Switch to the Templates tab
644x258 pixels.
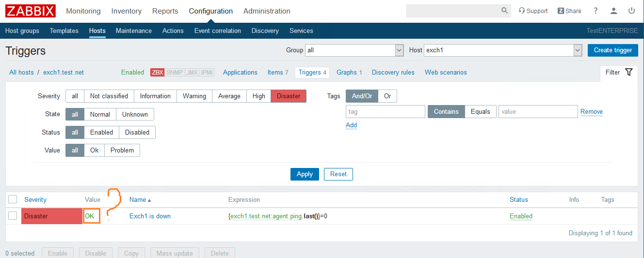click(x=64, y=30)
